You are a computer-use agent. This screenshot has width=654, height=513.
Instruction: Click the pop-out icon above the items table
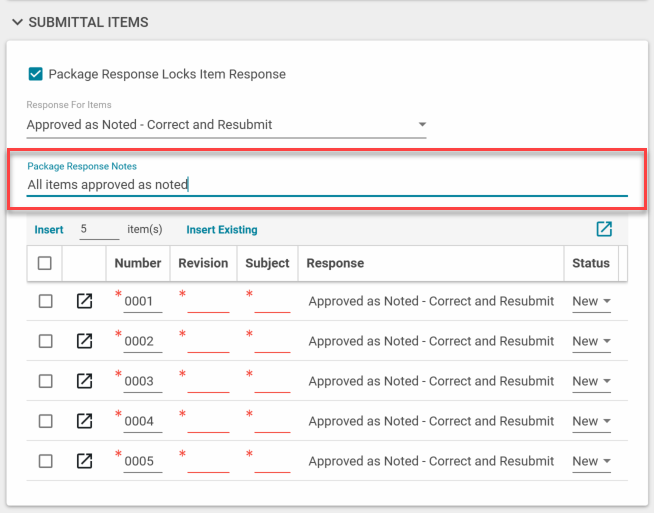604,229
